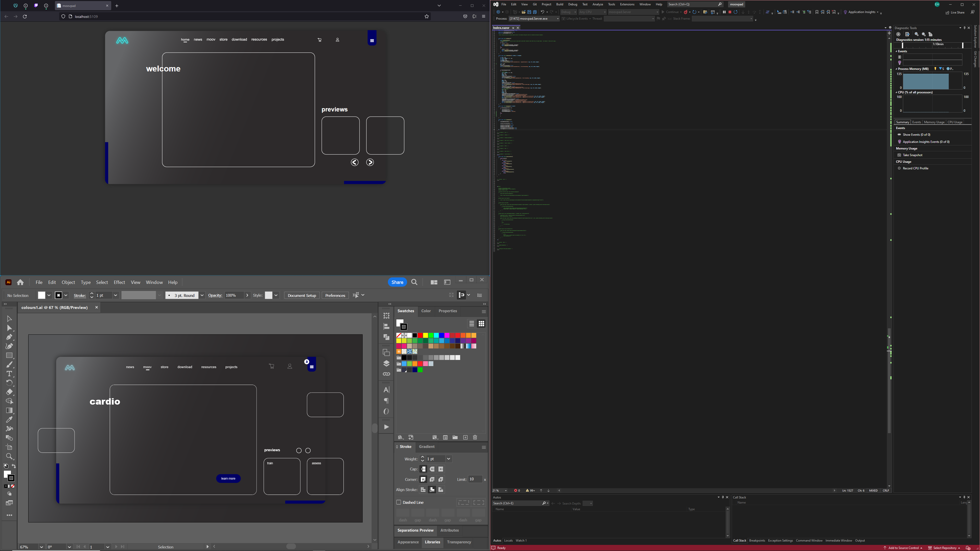The image size is (980, 551).
Task: Open Illustrator Effect menu
Action: 119,282
